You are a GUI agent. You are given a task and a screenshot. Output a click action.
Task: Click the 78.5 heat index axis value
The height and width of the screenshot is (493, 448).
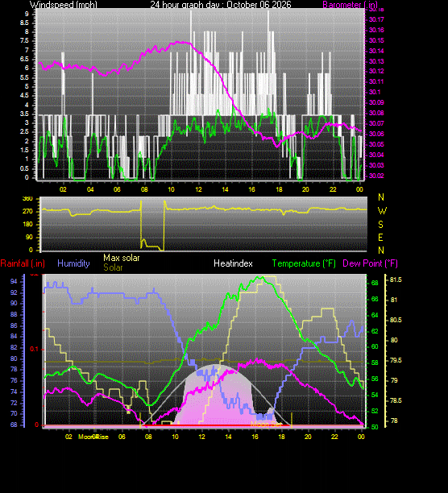pos(396,400)
